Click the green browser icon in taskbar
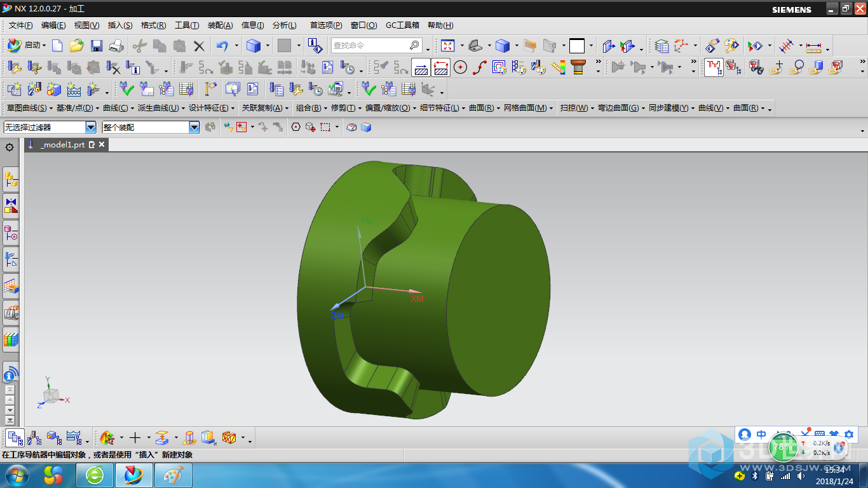The image size is (868, 488). point(95,475)
